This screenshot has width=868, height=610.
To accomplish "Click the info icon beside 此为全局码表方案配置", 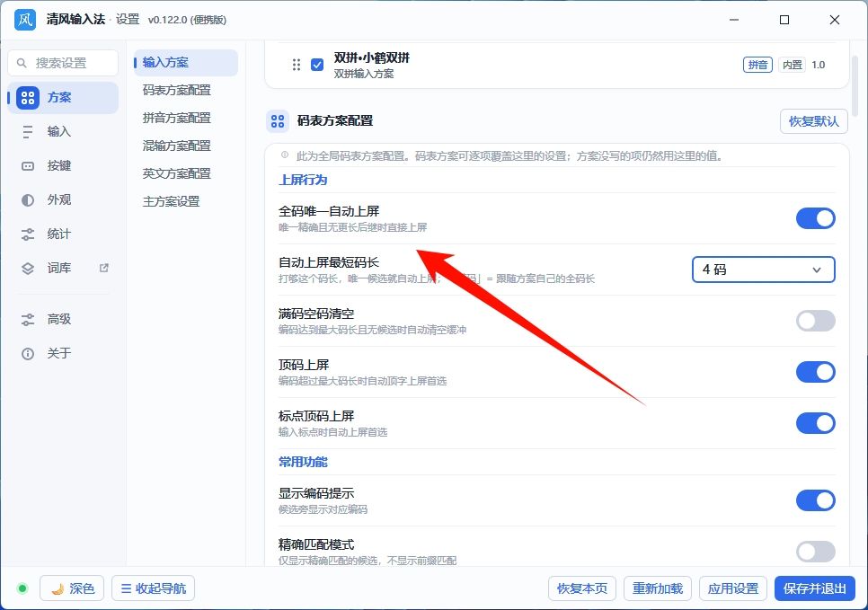I will (285, 155).
